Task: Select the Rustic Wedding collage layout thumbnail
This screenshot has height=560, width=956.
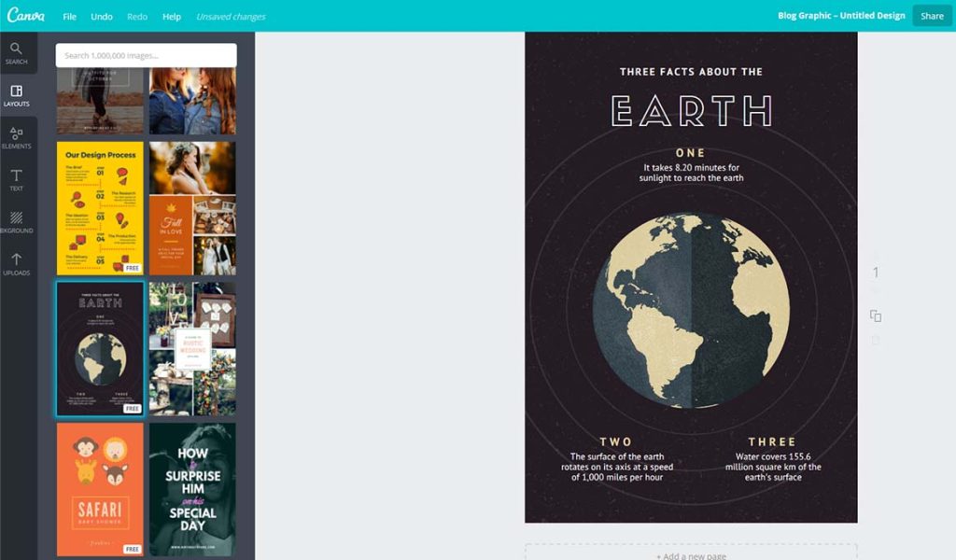Action: click(192, 348)
